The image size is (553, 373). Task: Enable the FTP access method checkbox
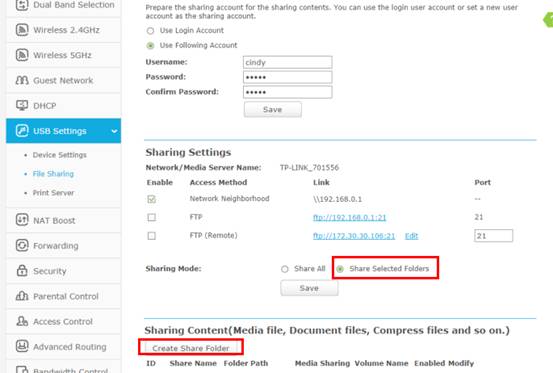tap(152, 217)
